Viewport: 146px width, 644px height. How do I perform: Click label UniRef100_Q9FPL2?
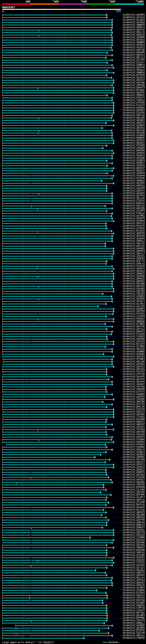[134, 241]
